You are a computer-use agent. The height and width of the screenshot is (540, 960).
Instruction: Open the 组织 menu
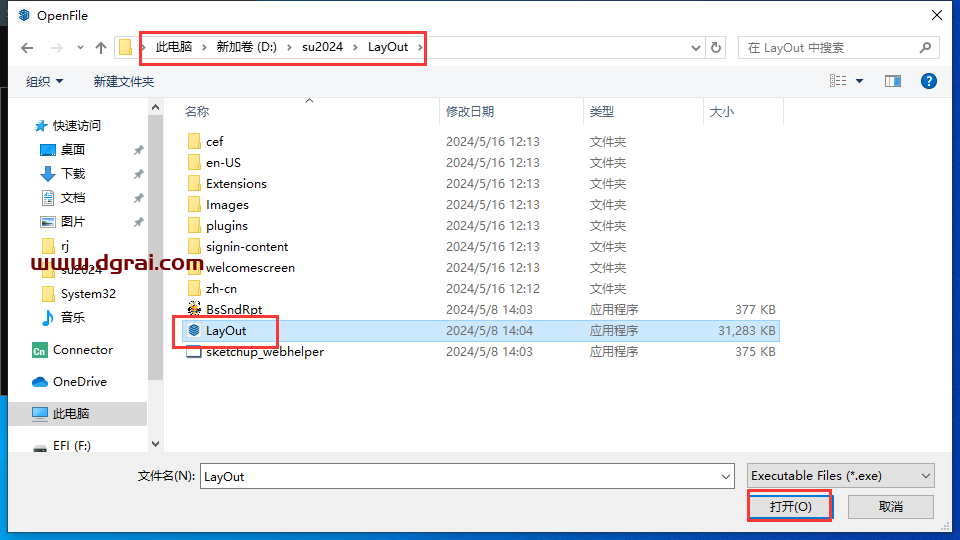(x=44, y=81)
